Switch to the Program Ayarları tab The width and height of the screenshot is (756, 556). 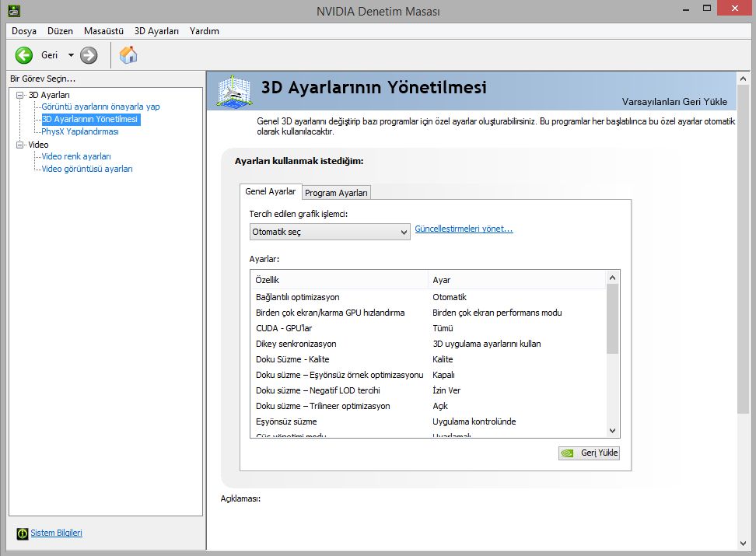point(336,193)
